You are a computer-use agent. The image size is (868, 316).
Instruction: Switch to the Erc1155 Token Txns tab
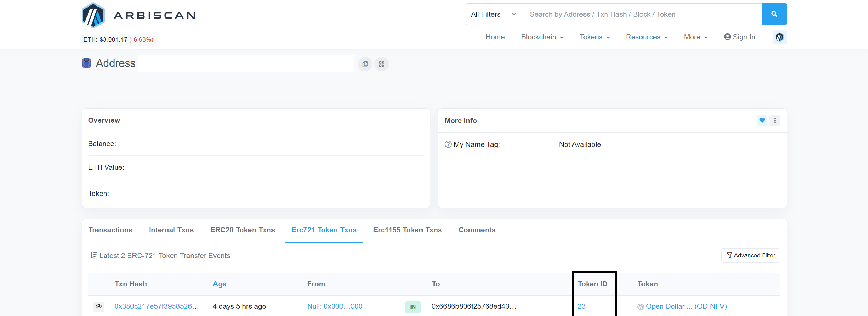[x=407, y=230]
